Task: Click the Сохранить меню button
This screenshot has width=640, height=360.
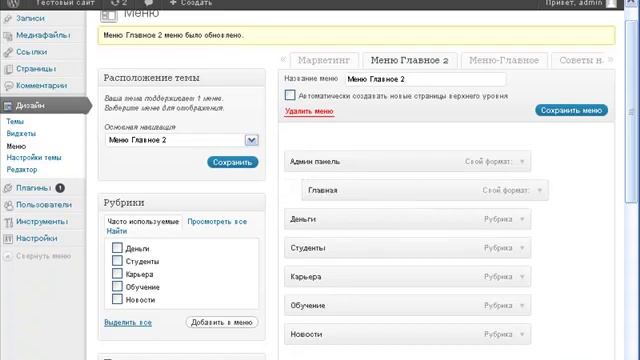Action: pos(571,110)
